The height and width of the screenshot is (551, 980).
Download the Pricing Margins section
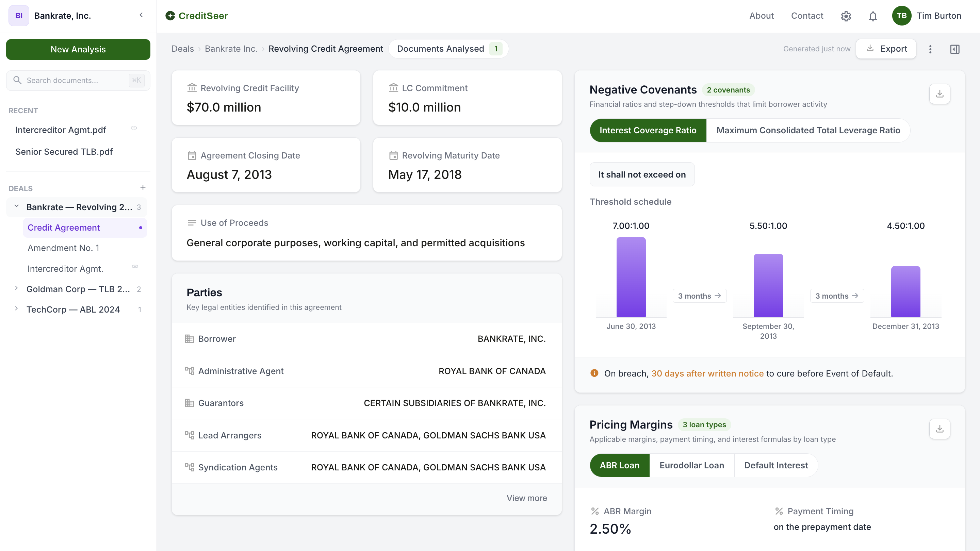point(940,429)
